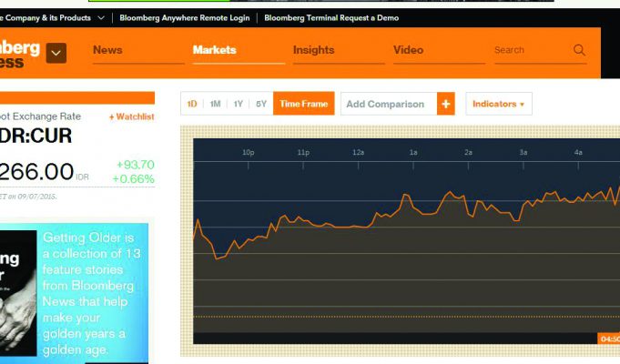Click the search magnifier icon
Screen dimensions: 620x364
[579, 51]
